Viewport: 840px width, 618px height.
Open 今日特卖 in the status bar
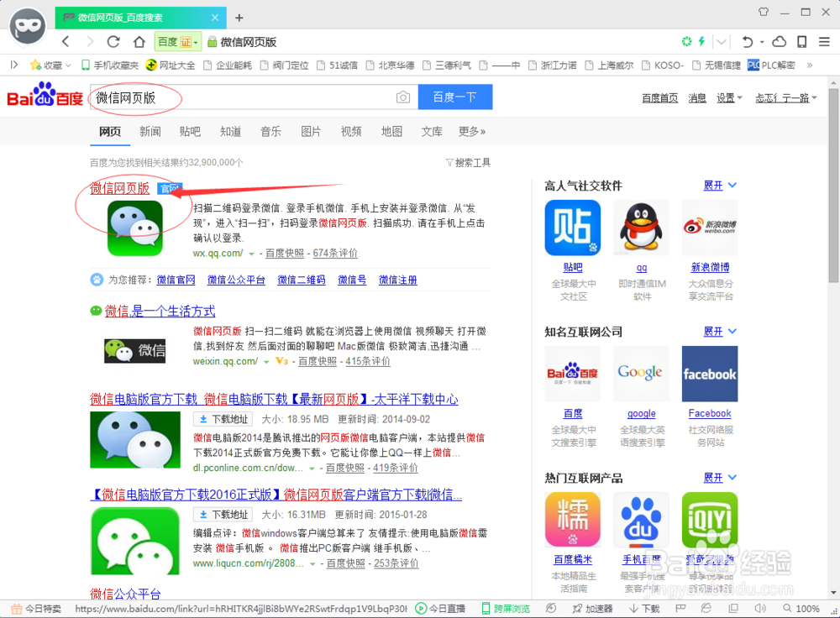pos(36,609)
